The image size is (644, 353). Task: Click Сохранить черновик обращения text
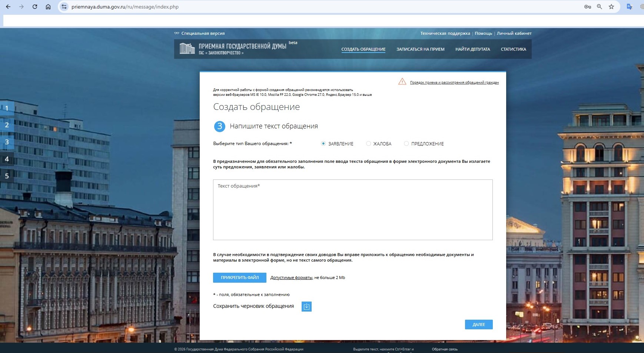pyautogui.click(x=253, y=306)
